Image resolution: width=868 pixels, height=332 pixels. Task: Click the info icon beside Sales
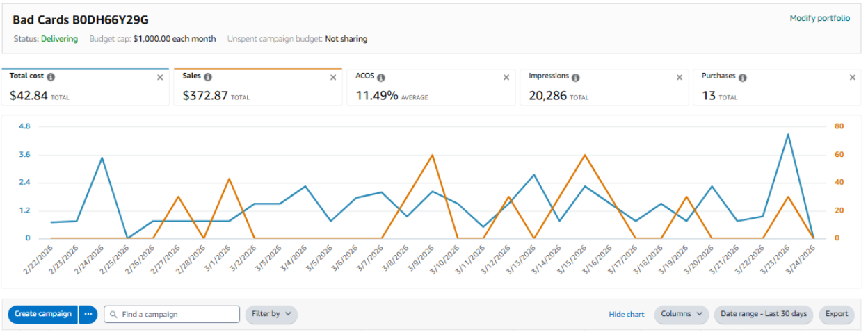pos(208,77)
